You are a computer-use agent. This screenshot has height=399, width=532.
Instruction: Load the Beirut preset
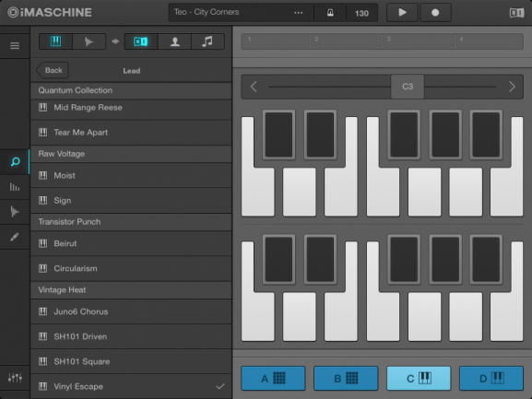[x=131, y=243]
